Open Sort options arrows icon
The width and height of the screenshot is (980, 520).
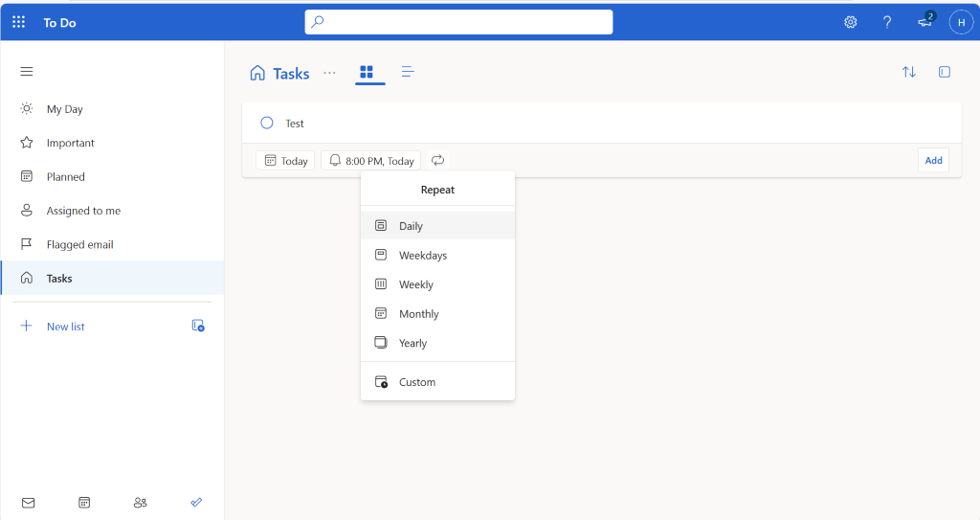tap(909, 72)
